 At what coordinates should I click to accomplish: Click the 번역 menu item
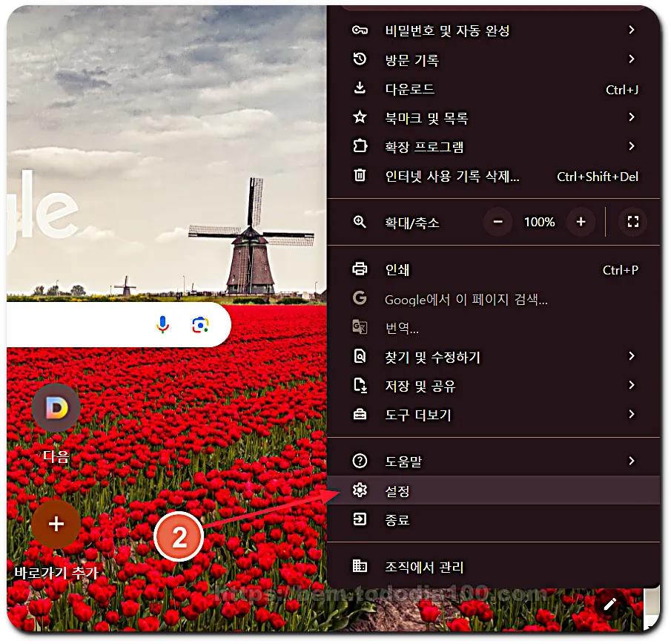pyautogui.click(x=493, y=328)
